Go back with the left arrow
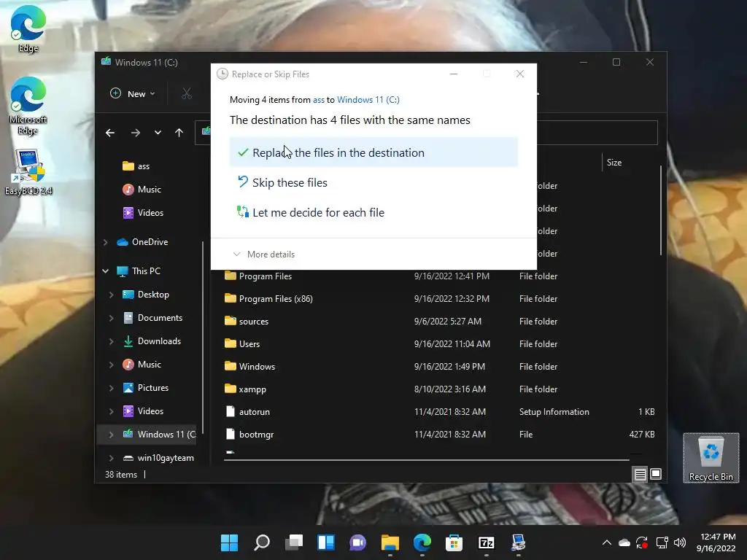This screenshot has width=747, height=560. (x=110, y=133)
